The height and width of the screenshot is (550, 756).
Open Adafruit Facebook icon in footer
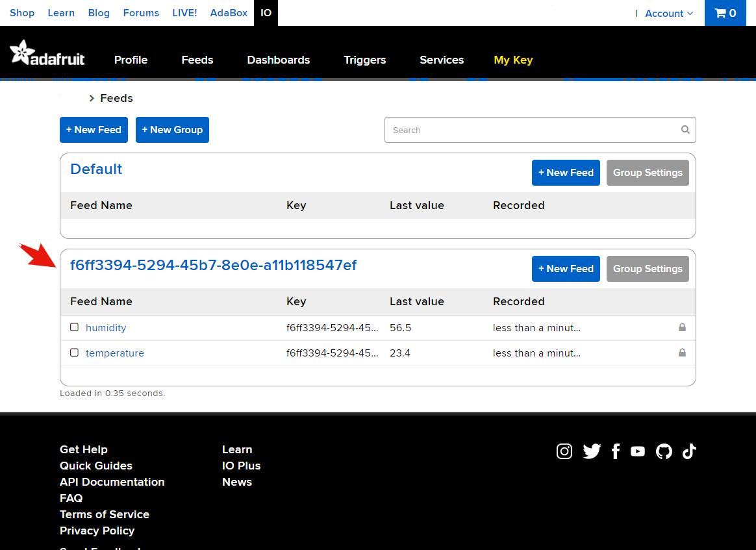click(616, 451)
